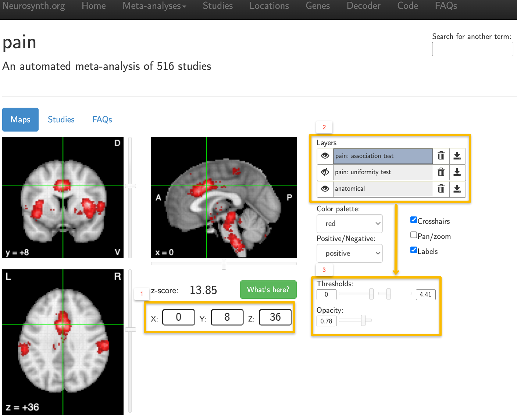
Task: Open the Decoder page
Action: click(x=364, y=6)
